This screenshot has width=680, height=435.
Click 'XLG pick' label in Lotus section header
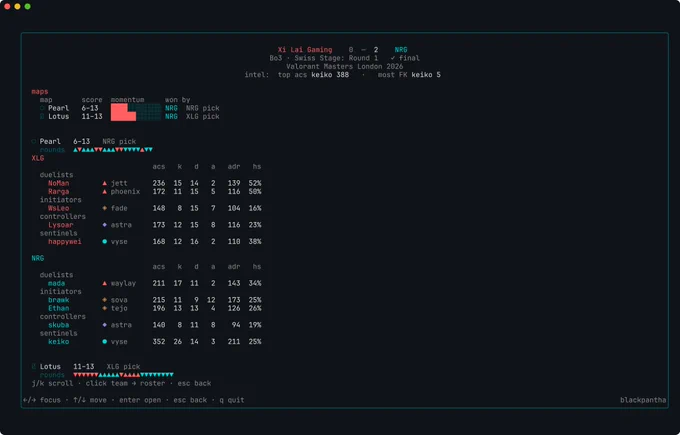click(123, 366)
